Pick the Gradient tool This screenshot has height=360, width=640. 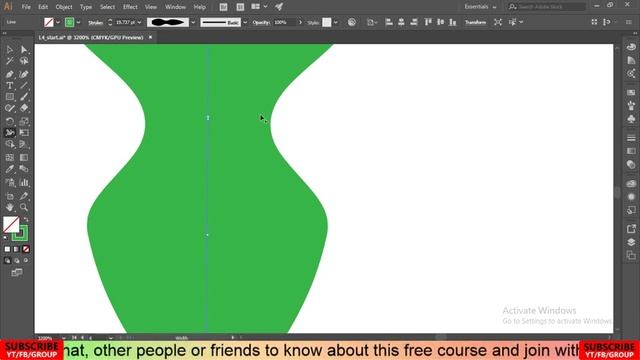tap(24, 158)
